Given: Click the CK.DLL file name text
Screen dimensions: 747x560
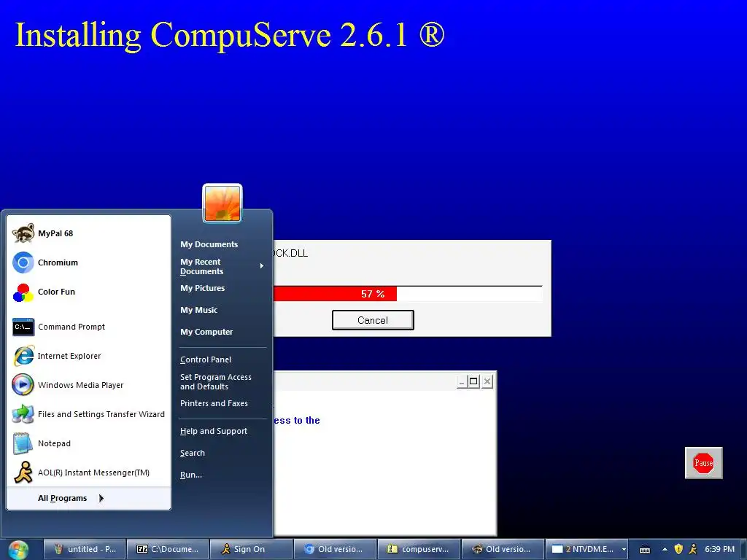Looking at the screenshot, I should [290, 253].
